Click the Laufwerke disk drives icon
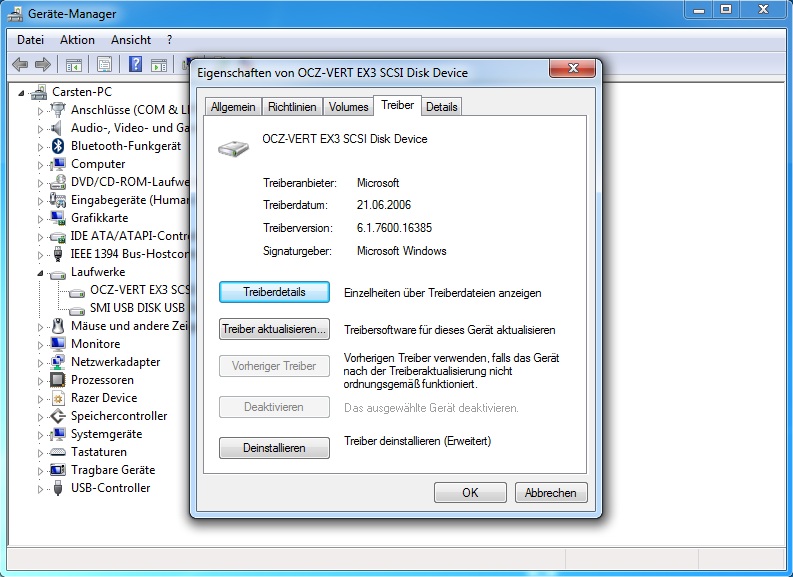Viewport: 793px width, 577px height. pyautogui.click(x=58, y=274)
